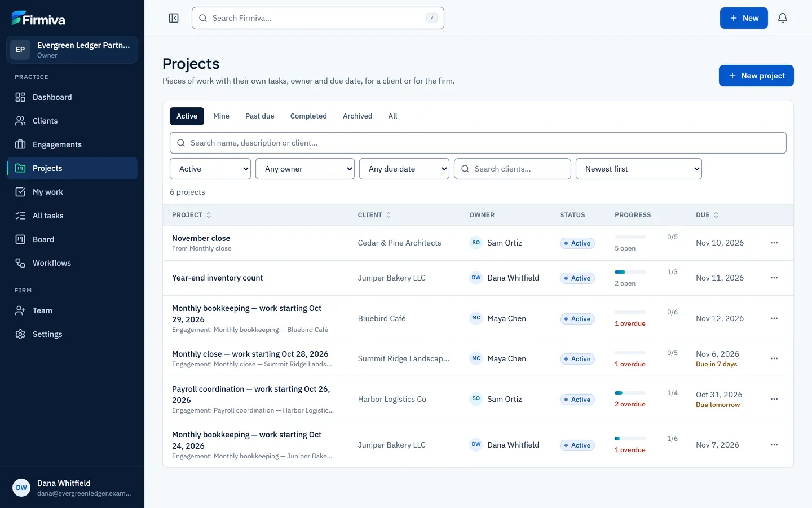
Task: Click the progress bar for Year-end inventory count
Action: pos(630,272)
